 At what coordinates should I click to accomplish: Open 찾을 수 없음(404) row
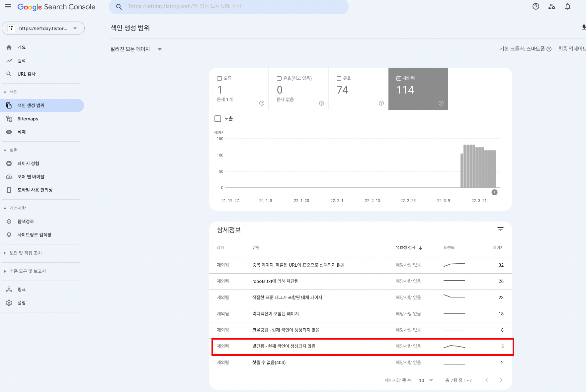(360, 363)
